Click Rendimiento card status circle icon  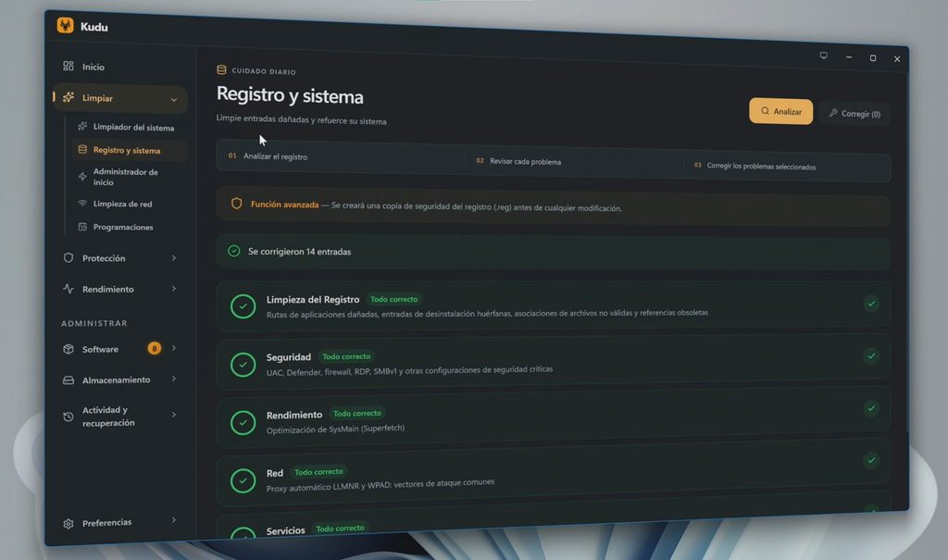pyautogui.click(x=243, y=422)
